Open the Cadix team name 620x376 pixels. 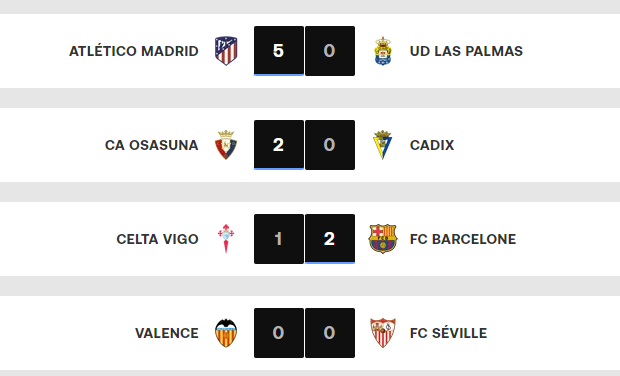click(432, 145)
